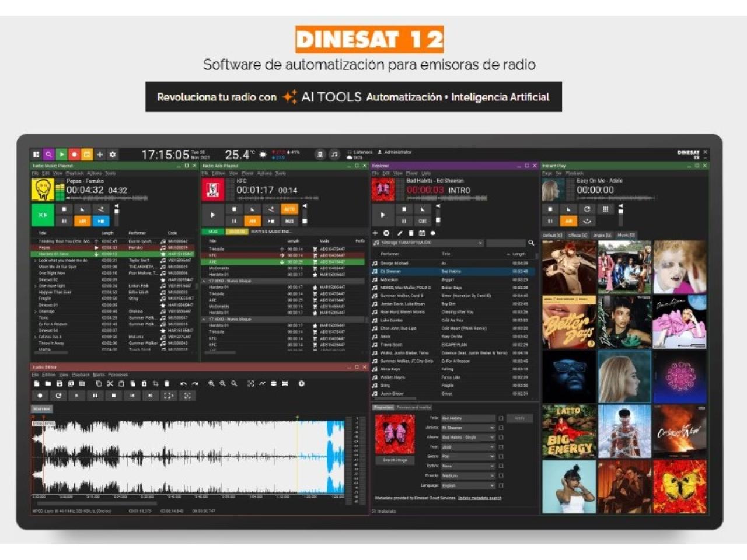Click the record button in Audio Editor transport

point(40,395)
